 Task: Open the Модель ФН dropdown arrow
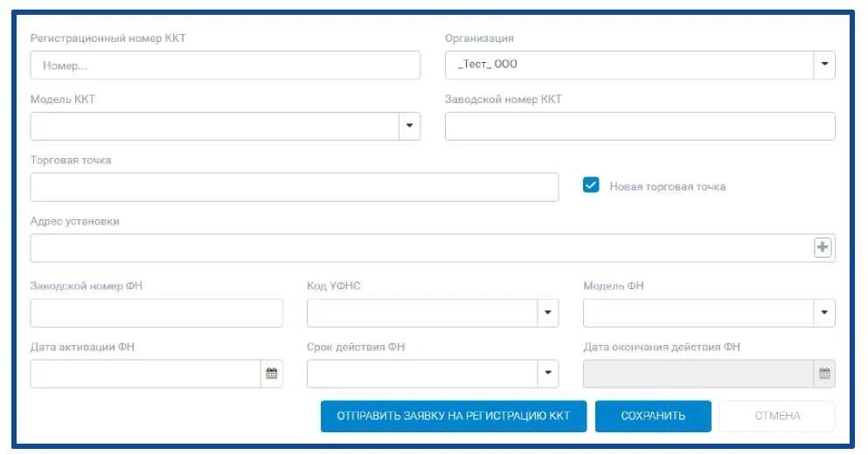(x=824, y=313)
